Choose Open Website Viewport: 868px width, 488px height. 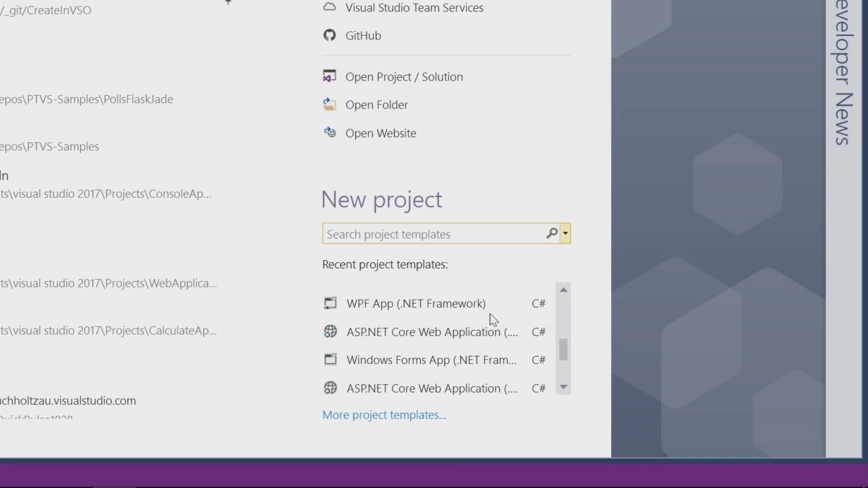(x=380, y=133)
